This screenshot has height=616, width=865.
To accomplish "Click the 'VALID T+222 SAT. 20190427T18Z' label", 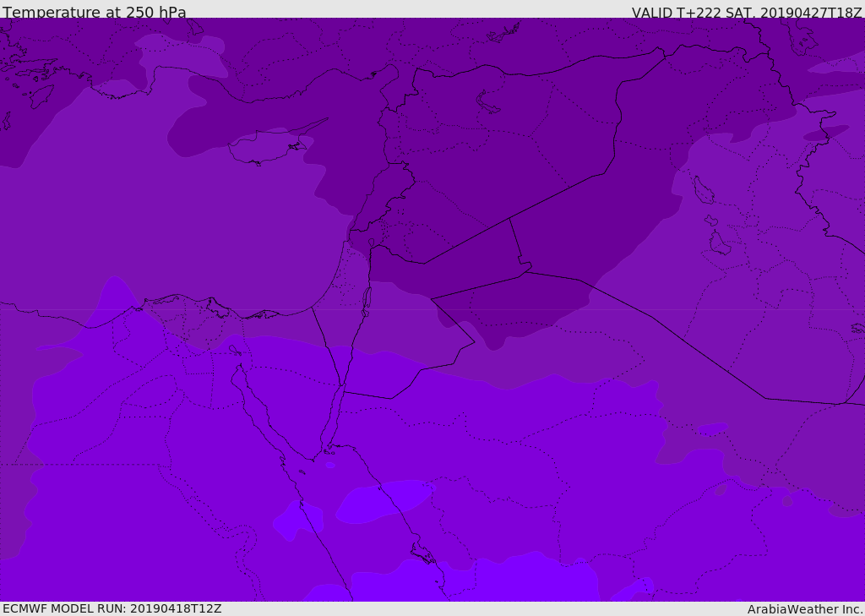I will tap(747, 12).
